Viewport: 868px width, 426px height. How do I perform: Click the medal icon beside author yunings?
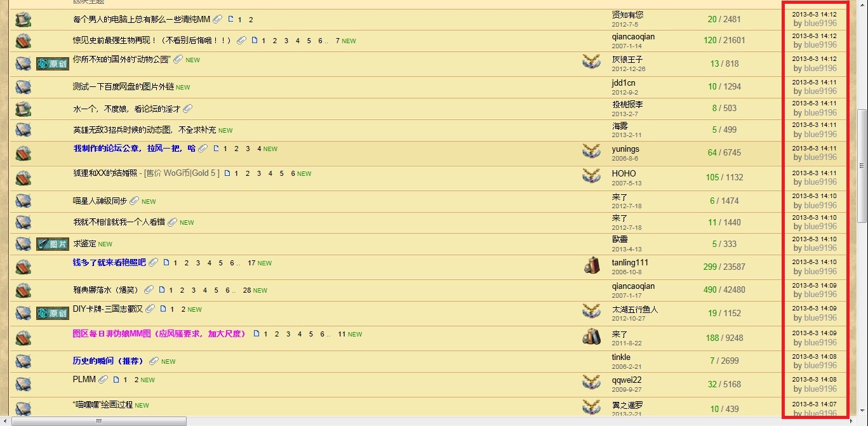click(591, 151)
